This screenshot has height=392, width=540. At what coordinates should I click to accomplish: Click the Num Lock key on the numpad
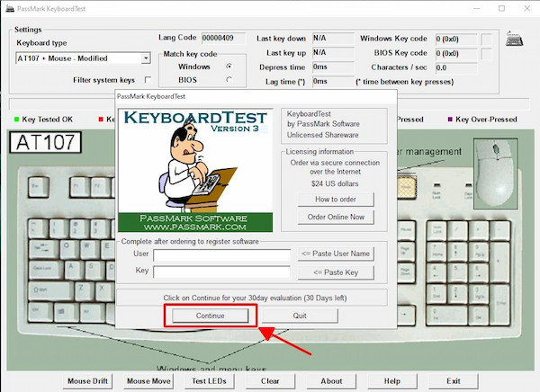[436, 230]
